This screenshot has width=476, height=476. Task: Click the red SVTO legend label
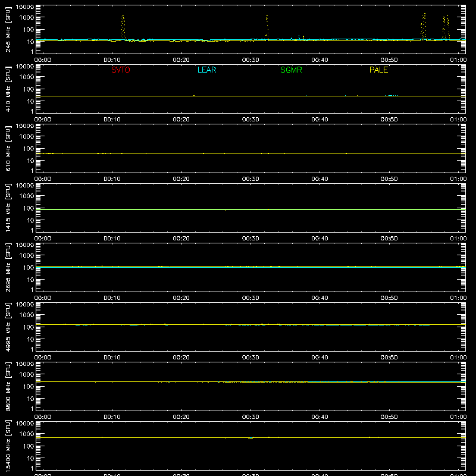(x=121, y=70)
